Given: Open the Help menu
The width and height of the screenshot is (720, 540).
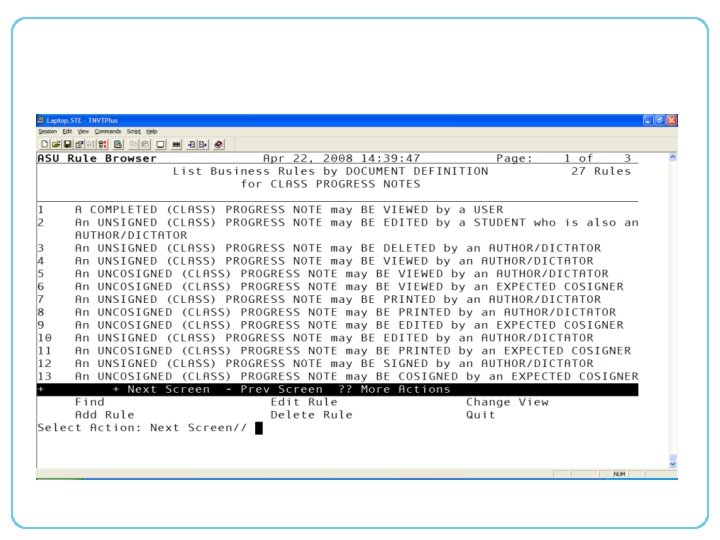Looking at the screenshot, I should click(x=152, y=131).
